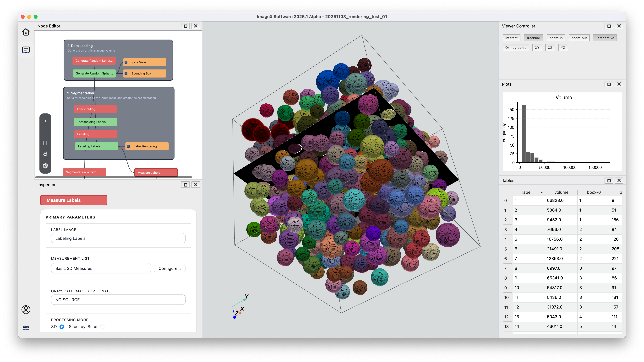The width and height of the screenshot is (644, 362).
Task: Click the zoom-out minus icon in node toolbar
Action: coord(45,132)
